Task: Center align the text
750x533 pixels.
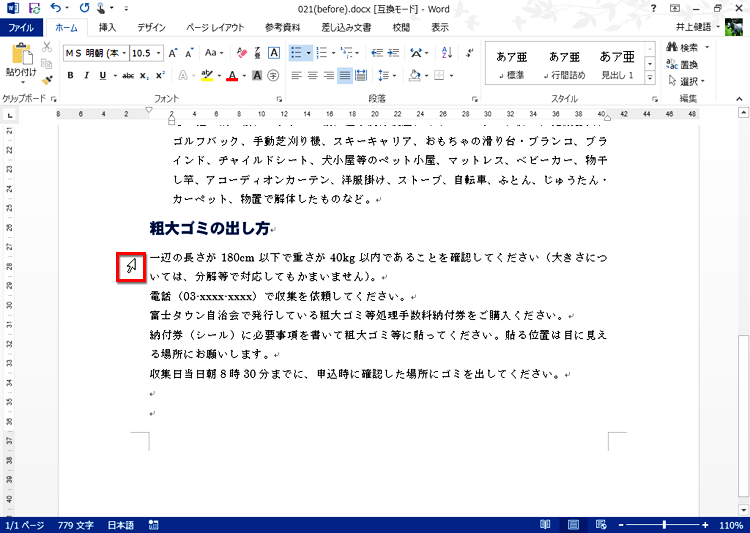Action: click(x=312, y=76)
